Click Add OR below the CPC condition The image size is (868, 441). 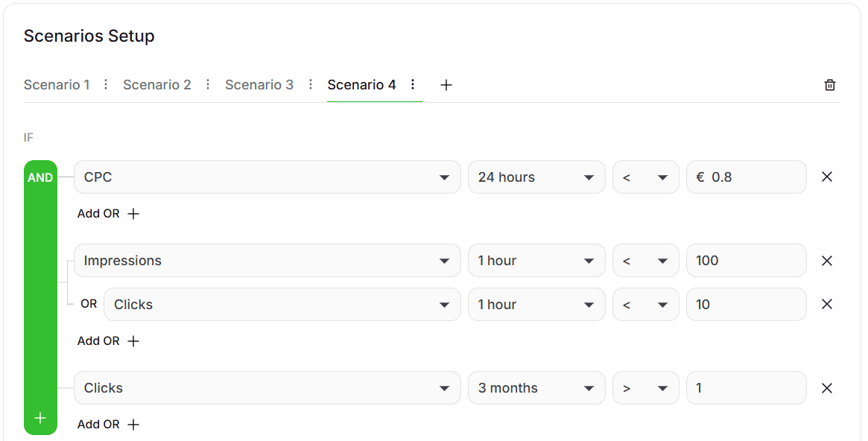[x=109, y=214]
